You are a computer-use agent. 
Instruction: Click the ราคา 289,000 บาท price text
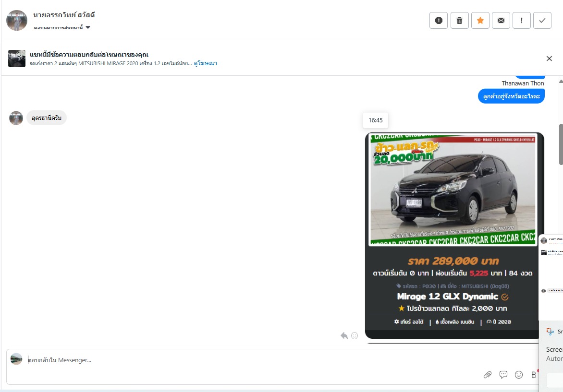pyautogui.click(x=453, y=261)
